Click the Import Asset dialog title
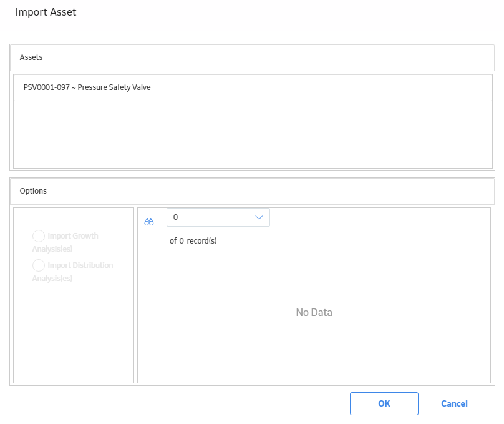504x424 pixels. coord(46,12)
